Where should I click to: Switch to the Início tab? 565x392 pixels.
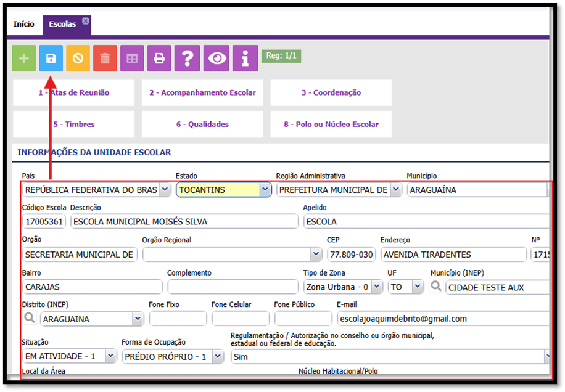[x=24, y=24]
